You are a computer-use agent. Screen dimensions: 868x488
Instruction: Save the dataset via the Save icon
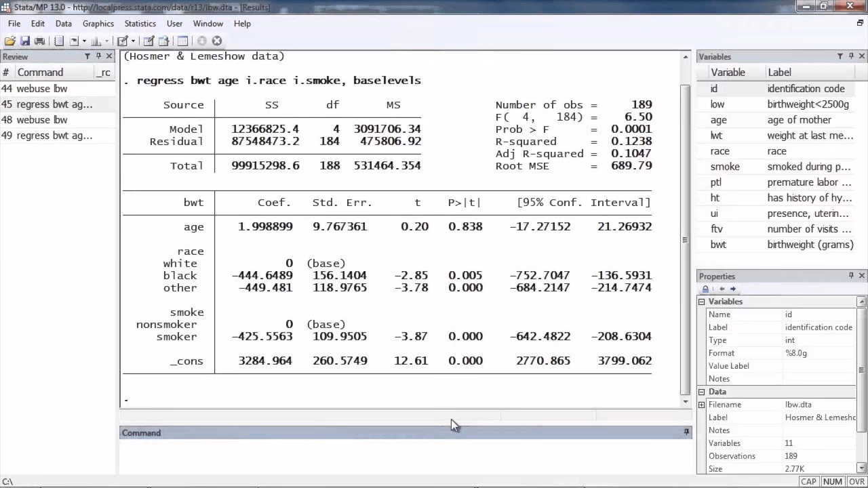point(25,41)
